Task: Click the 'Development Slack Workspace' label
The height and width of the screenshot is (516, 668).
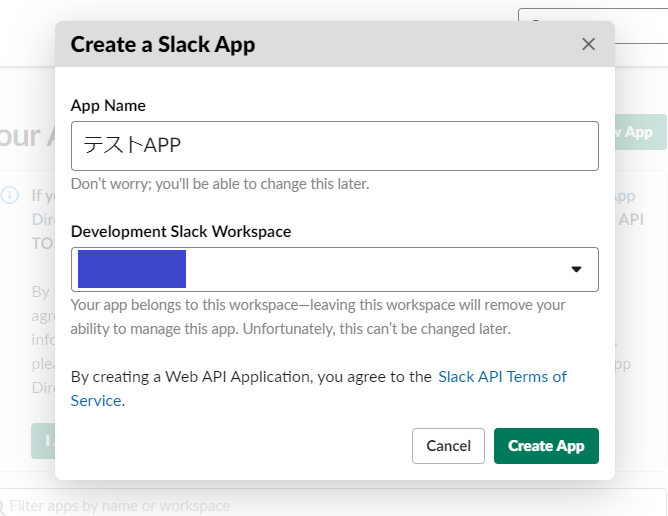Action: [x=181, y=231]
